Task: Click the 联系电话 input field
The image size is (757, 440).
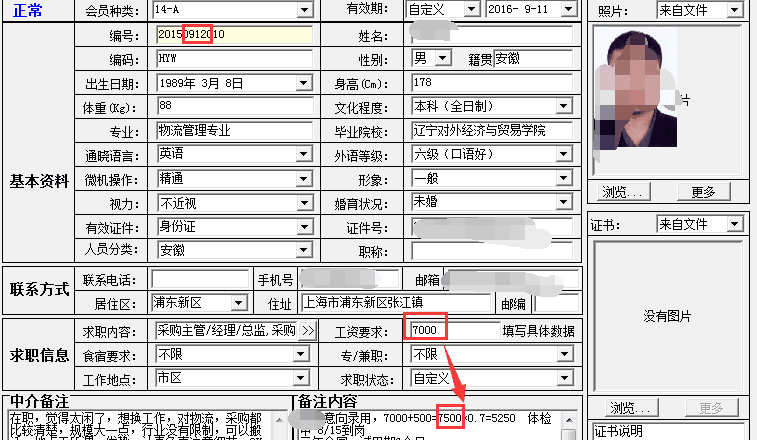Action: (x=200, y=280)
